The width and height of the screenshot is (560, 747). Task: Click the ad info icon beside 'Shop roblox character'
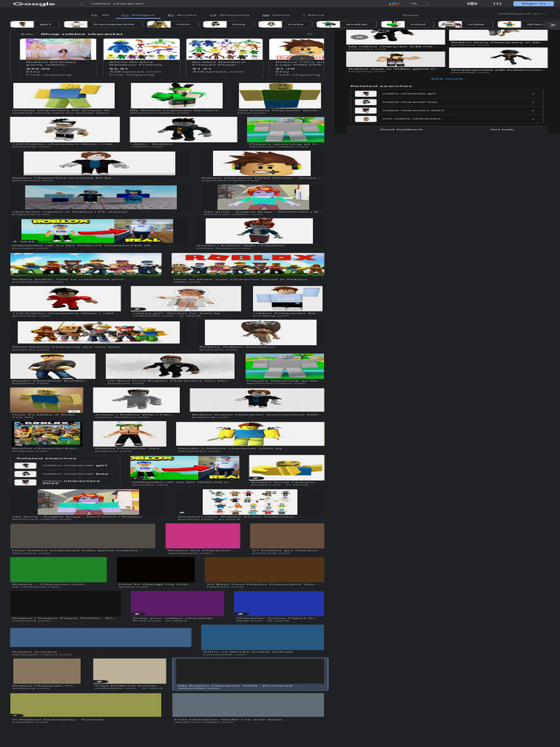(x=310, y=34)
